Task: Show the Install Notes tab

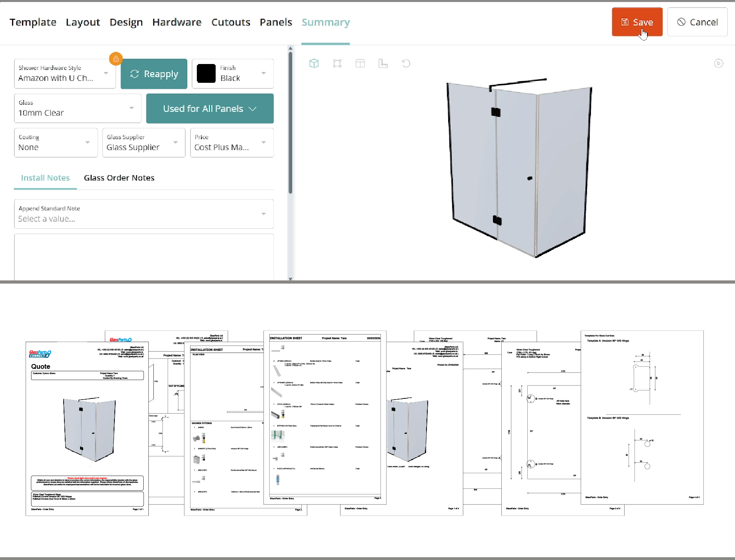Action: (x=45, y=178)
